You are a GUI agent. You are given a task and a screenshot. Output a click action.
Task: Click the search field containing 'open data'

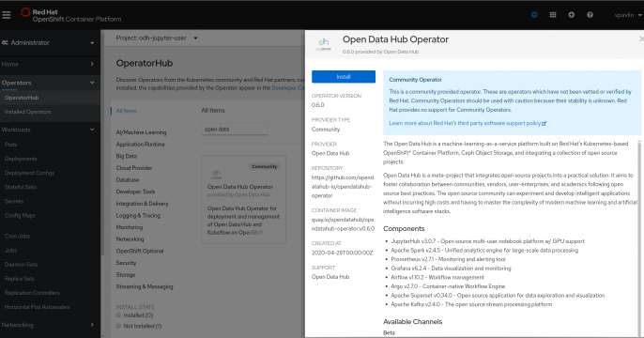click(235, 129)
